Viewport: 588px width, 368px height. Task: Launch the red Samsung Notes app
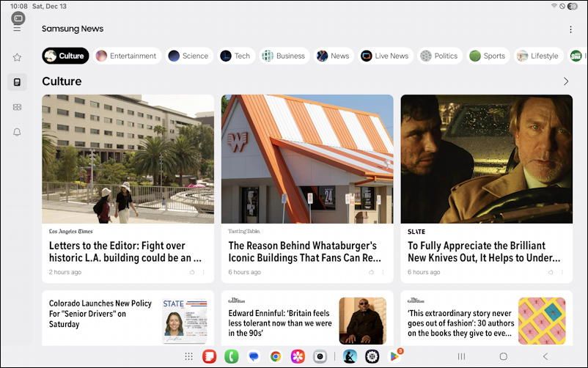pos(209,356)
